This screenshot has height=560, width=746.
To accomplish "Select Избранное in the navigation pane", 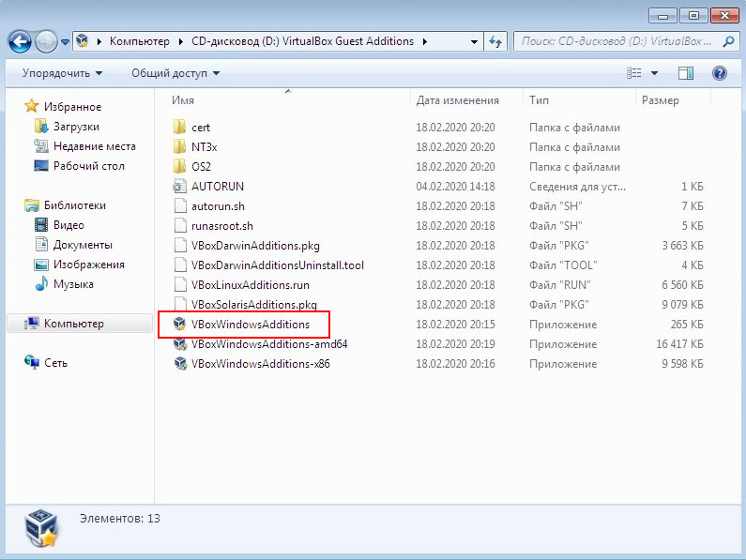I will [73, 107].
